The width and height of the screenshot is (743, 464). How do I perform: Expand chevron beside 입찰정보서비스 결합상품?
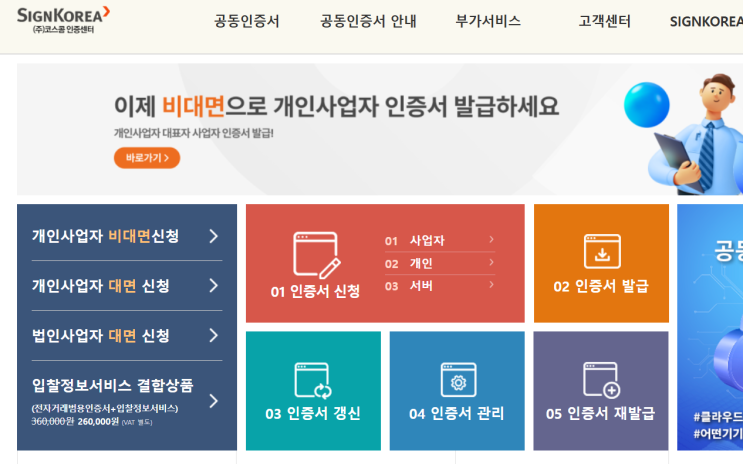tap(214, 401)
